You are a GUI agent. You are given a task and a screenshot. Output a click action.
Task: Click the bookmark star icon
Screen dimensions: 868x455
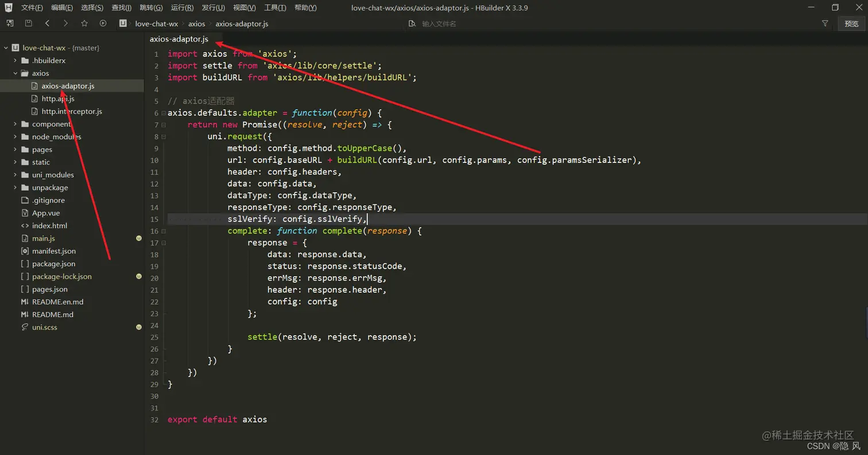(x=84, y=24)
